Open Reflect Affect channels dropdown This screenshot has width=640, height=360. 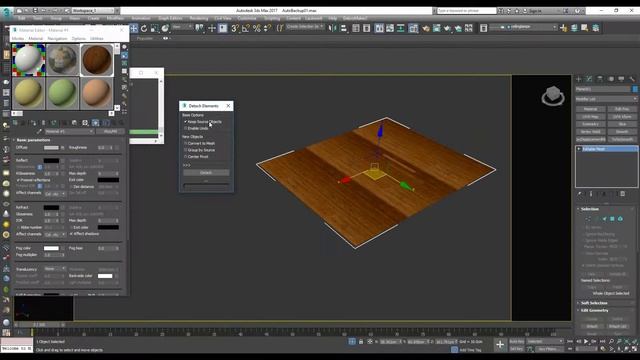[55, 193]
